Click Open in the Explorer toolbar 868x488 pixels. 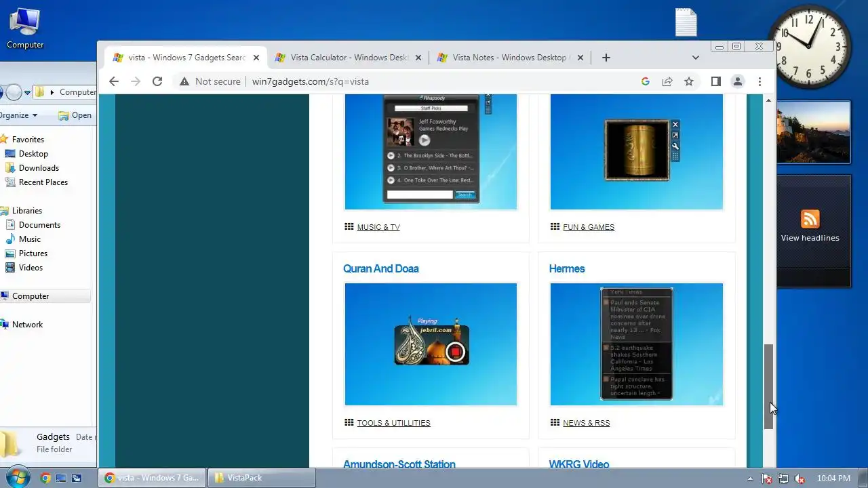click(75, 115)
